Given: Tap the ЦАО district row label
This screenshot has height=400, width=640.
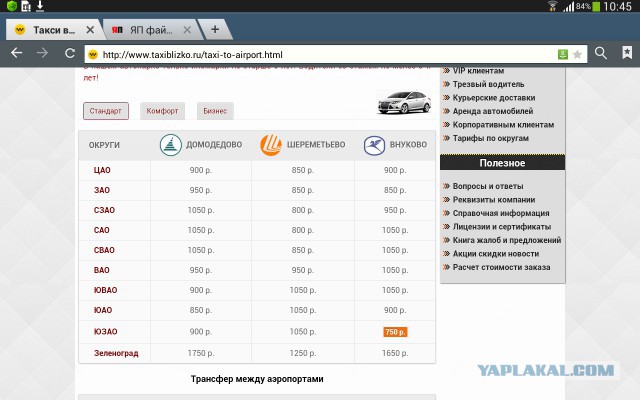Looking at the screenshot, I should click(x=102, y=170).
